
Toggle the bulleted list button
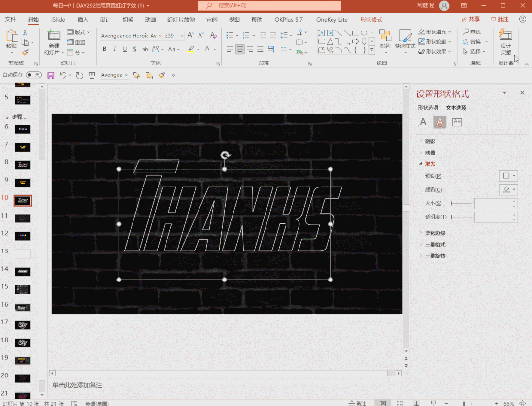[230, 35]
